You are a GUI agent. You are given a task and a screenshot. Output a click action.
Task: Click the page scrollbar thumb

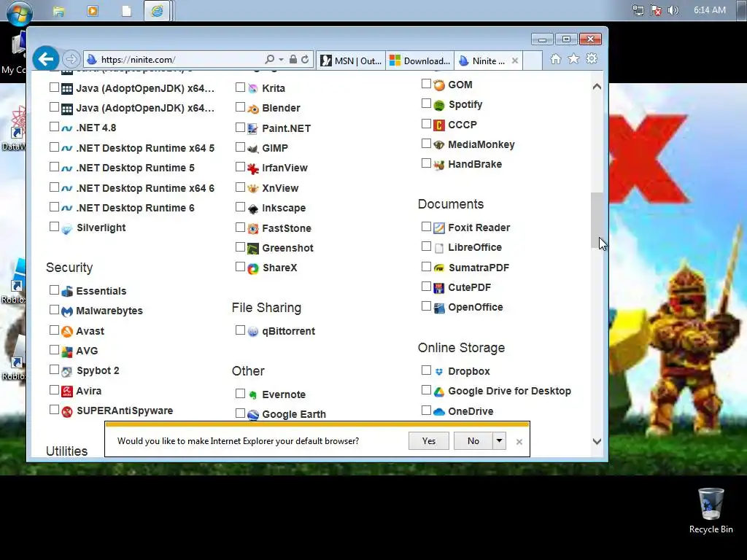pos(597,220)
